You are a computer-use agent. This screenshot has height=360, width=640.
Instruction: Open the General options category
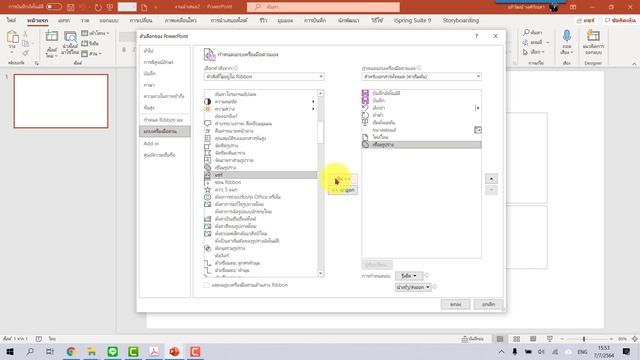[164, 51]
